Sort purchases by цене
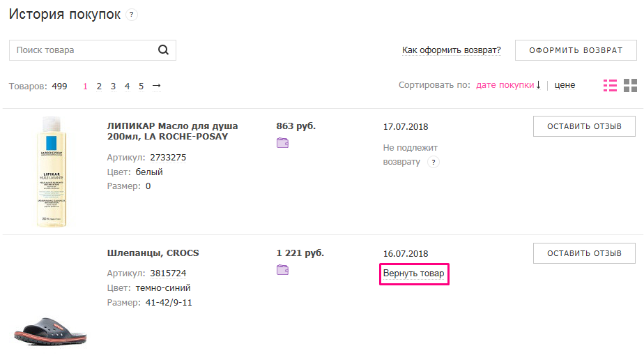644x360 pixels. [x=565, y=85]
